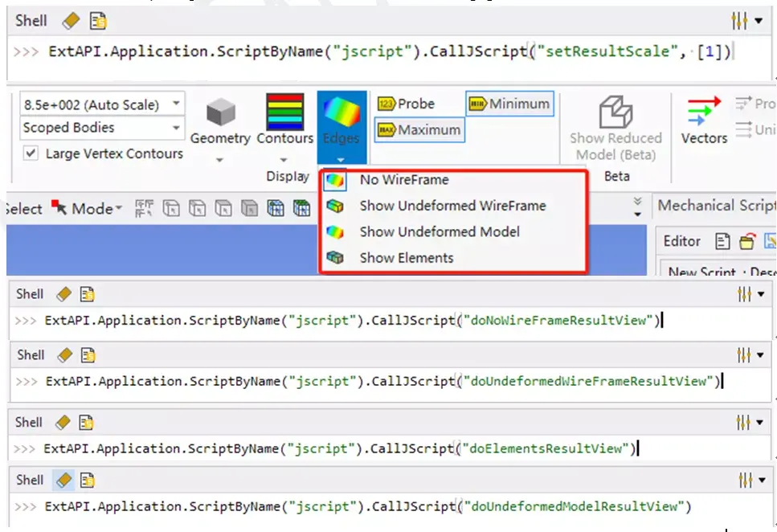
Task: Choose Show Undeformed WireFrame menu entry
Action: (453, 205)
